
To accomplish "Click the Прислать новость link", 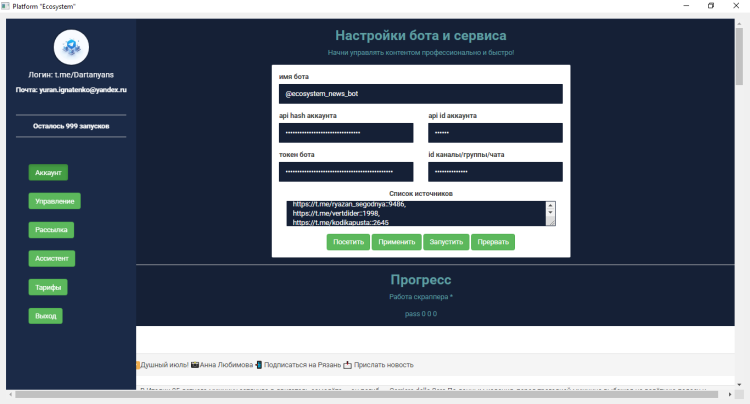I will click(384, 365).
